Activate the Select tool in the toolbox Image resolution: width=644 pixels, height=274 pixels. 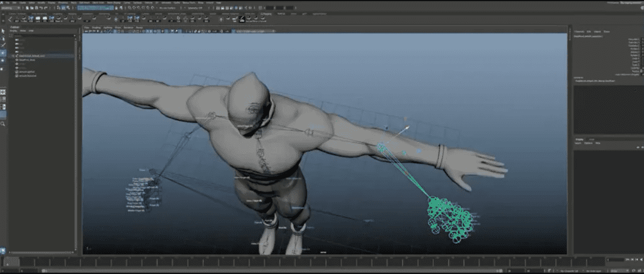point(3,31)
